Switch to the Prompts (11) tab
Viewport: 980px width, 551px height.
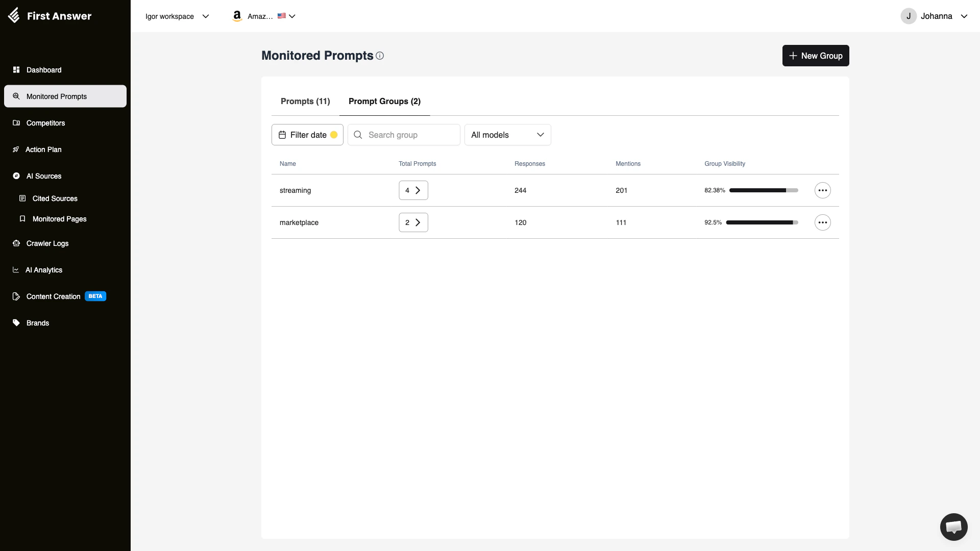(305, 101)
